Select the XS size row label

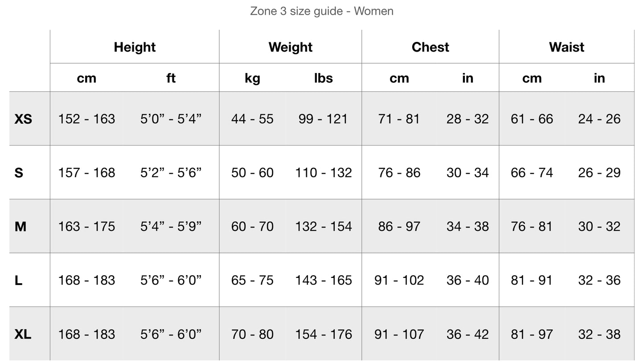23,119
